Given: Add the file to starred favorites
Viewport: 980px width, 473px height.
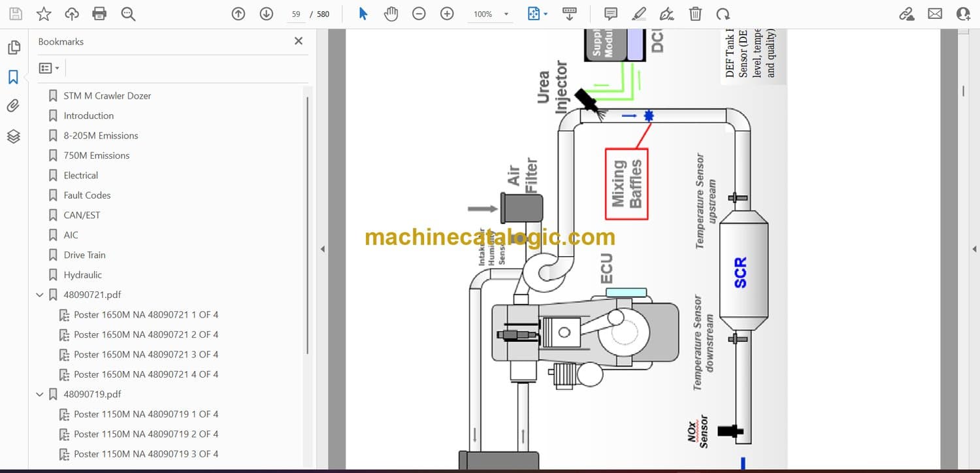Looking at the screenshot, I should (43, 14).
